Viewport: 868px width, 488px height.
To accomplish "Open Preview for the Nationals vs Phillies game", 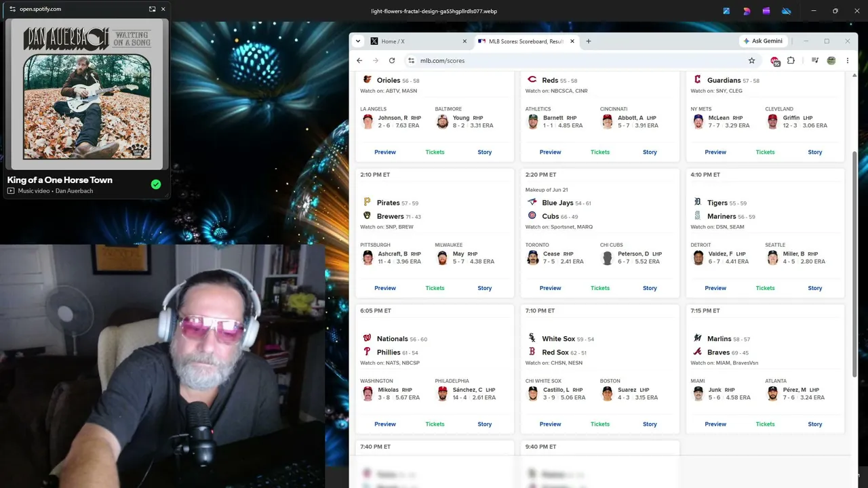I will [385, 424].
